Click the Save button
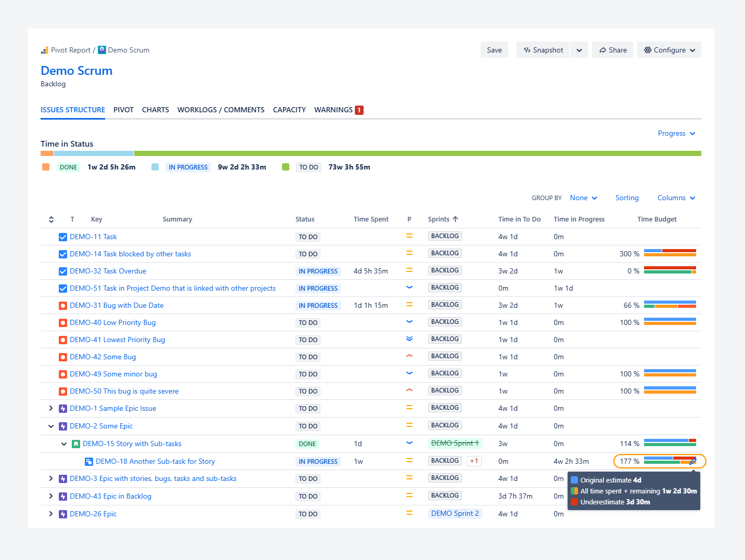Viewport: 745px width, 560px height. coord(494,50)
